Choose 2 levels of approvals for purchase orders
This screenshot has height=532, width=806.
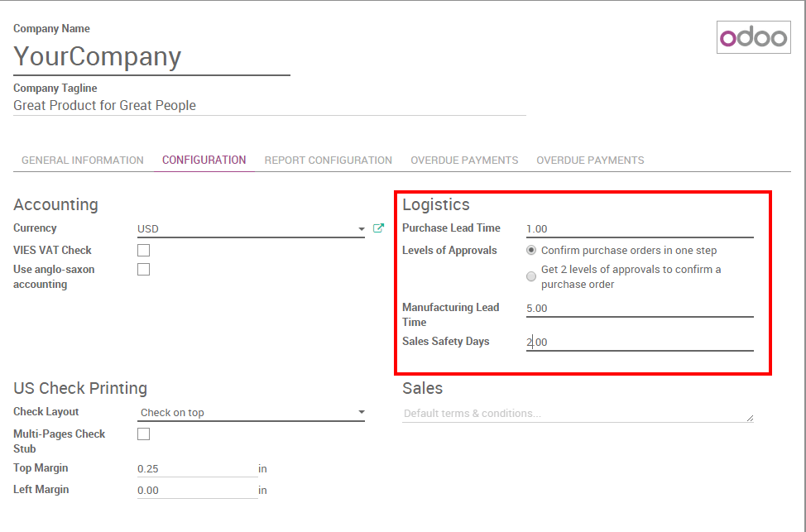(530, 276)
